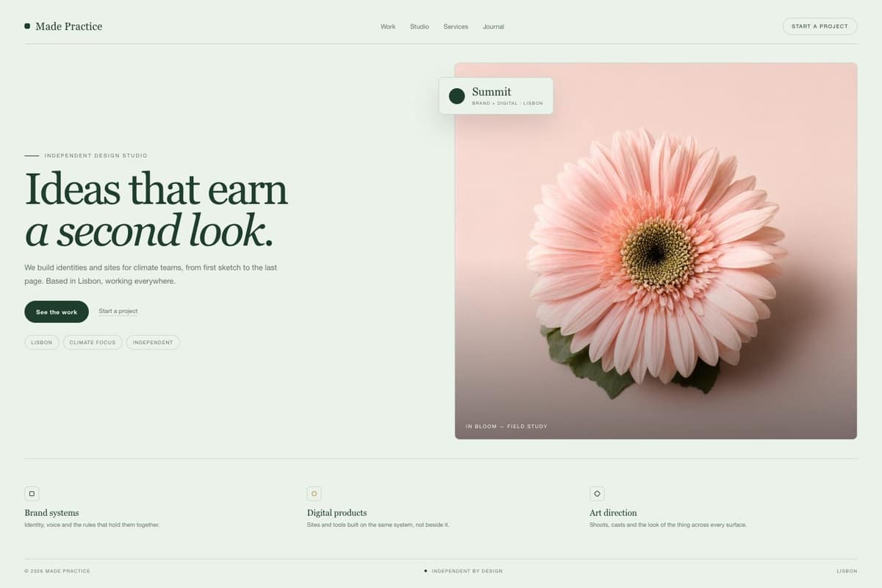
Task: Click the Brand systems square icon
Action: [x=32, y=494]
